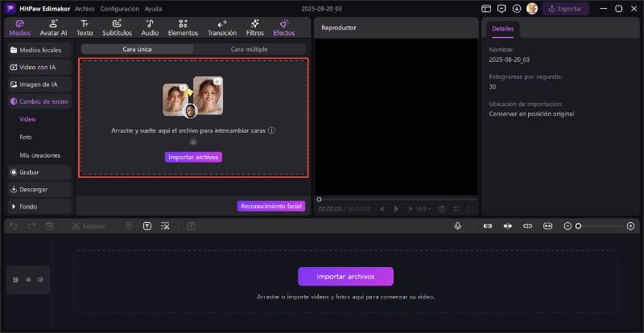Image resolution: width=644 pixels, height=333 pixels.
Task: Expand the Fondo section
Action: pyautogui.click(x=39, y=207)
